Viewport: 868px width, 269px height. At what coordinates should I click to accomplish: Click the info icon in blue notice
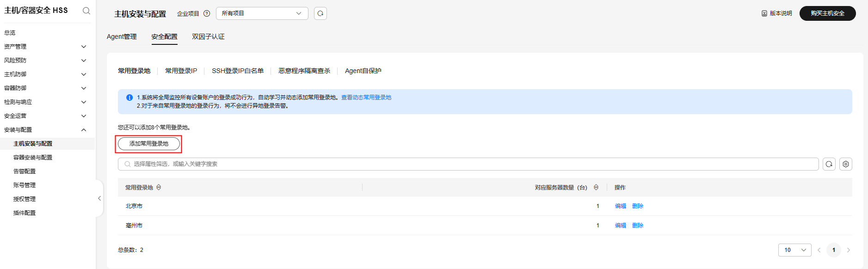point(129,98)
